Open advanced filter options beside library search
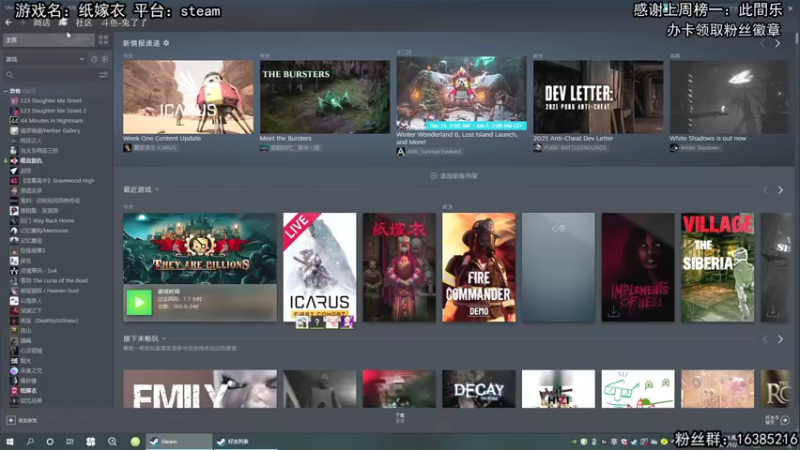The image size is (800, 450). [x=103, y=75]
